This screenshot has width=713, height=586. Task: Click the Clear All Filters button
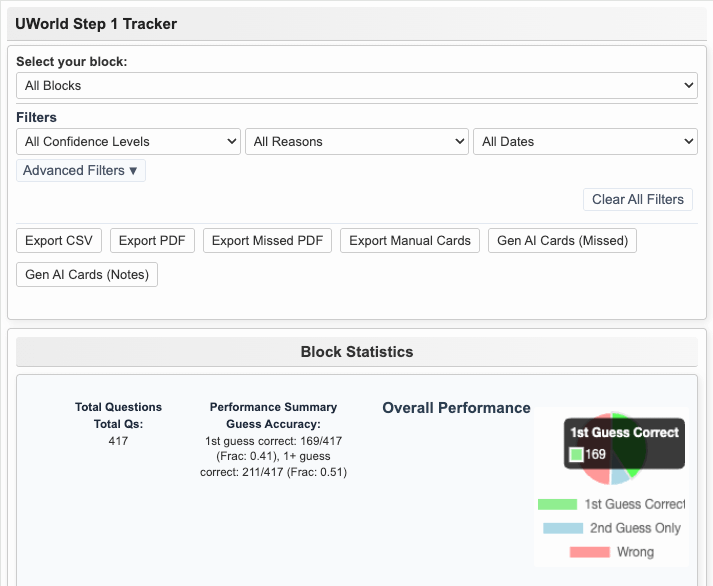pyautogui.click(x=637, y=199)
